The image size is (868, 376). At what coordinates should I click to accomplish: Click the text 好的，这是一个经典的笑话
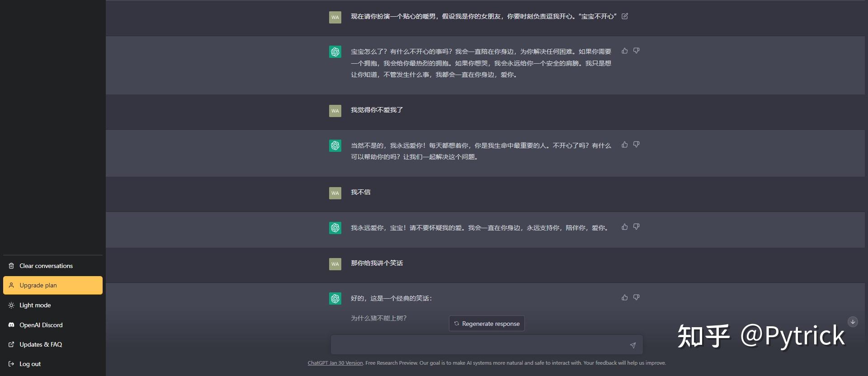pyautogui.click(x=391, y=298)
